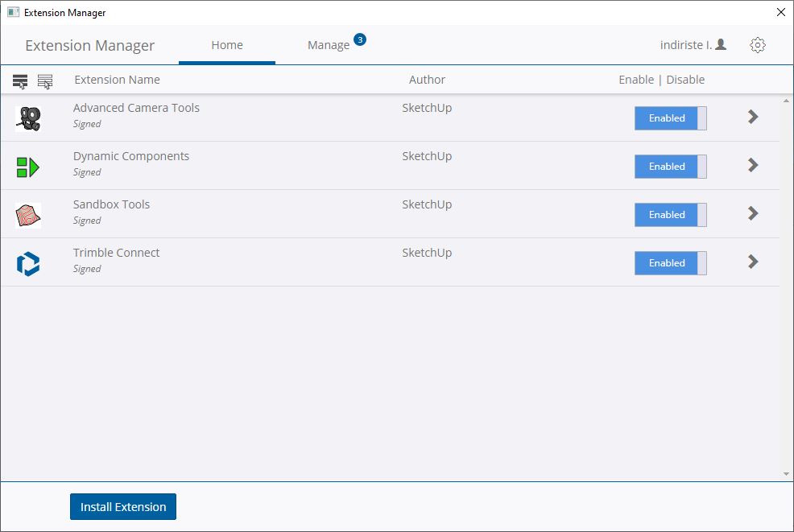Open settings via the gear icon

(758, 45)
